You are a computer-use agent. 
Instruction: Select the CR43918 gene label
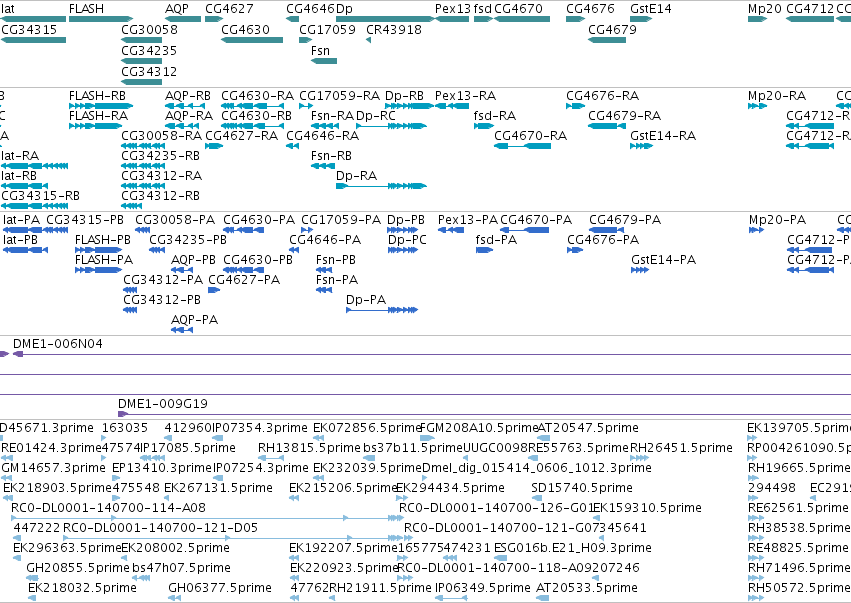394,29
